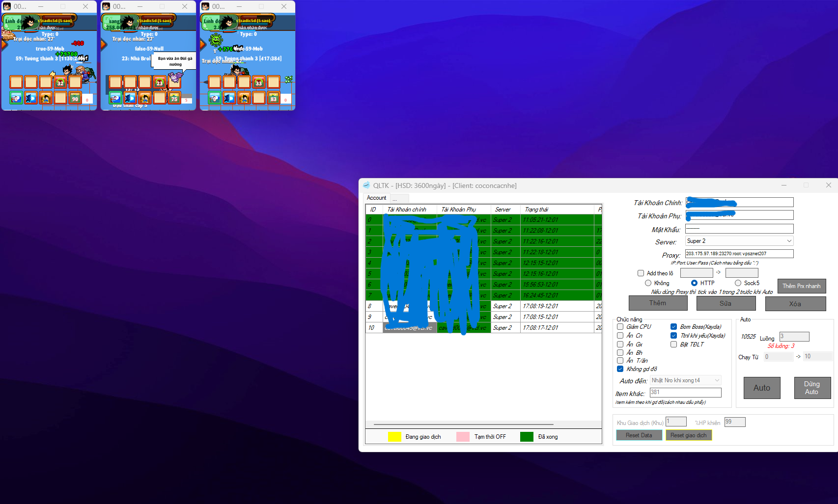
Task: Open the Server dropdown showing Super 2
Action: click(x=739, y=241)
